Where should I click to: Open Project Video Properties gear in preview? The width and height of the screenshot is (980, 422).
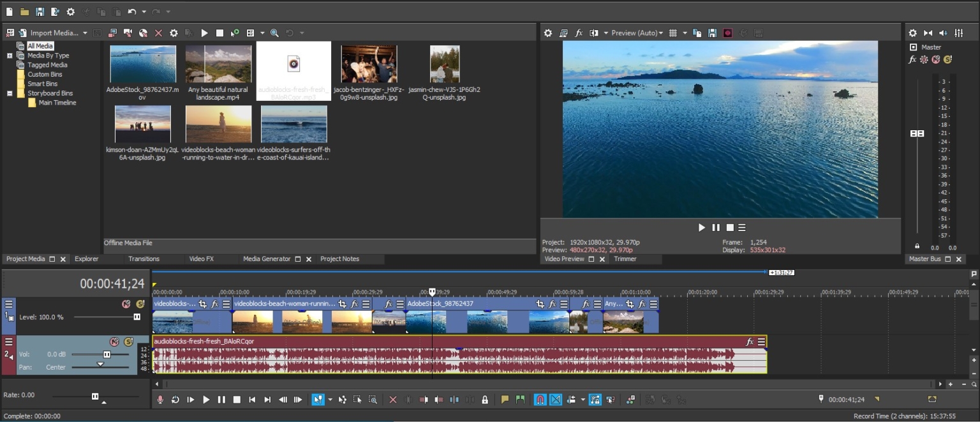click(x=547, y=33)
